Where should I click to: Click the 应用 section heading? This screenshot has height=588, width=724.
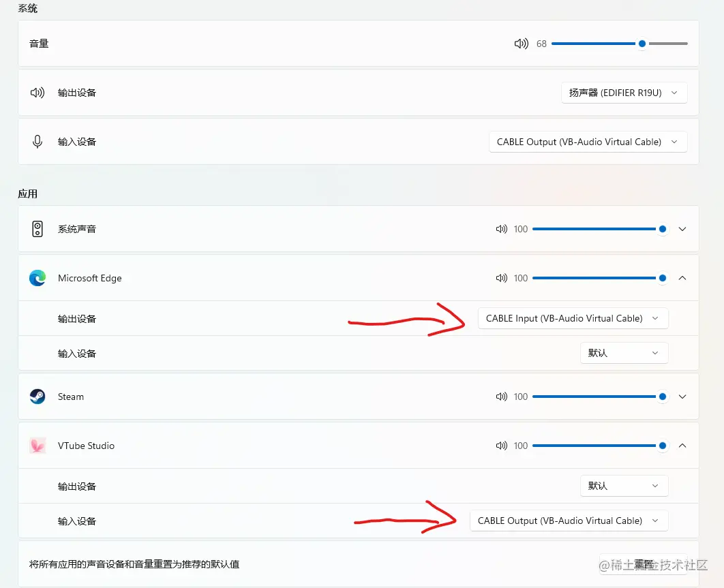click(x=28, y=194)
